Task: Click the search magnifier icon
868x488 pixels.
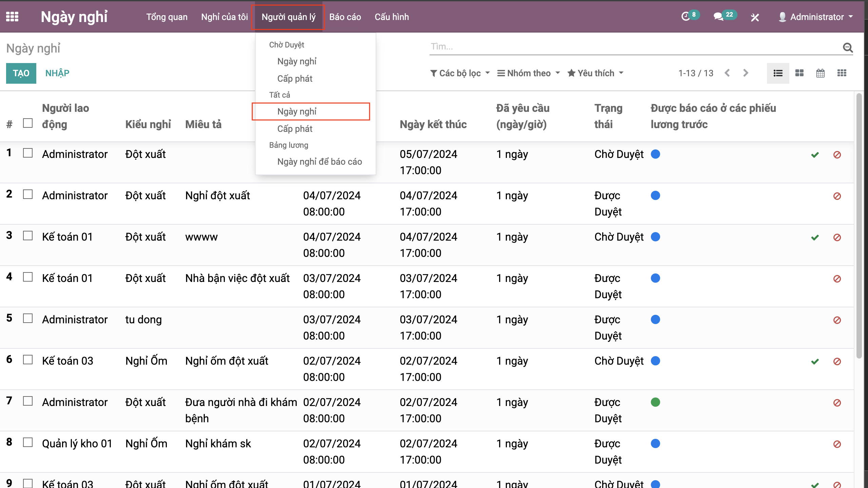Action: [848, 48]
